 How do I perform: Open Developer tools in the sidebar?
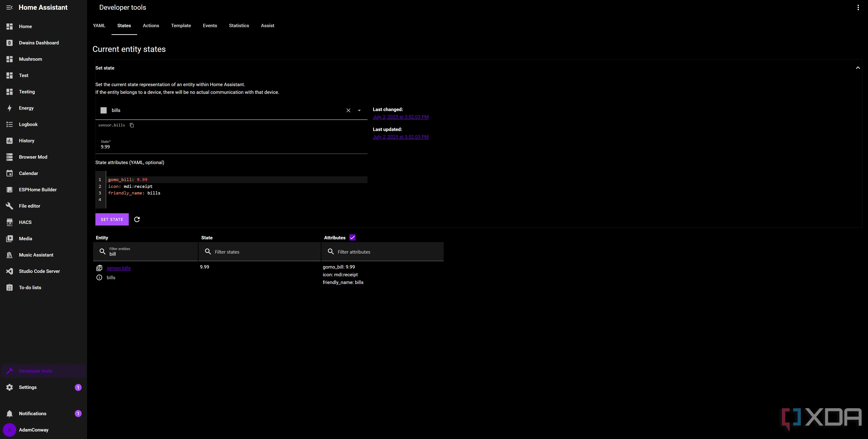click(44, 371)
